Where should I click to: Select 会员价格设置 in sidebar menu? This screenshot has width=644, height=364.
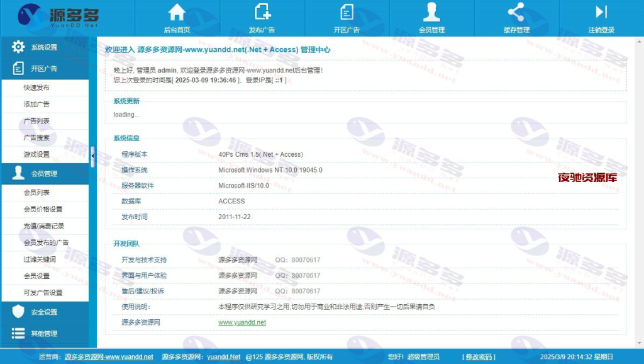click(43, 209)
